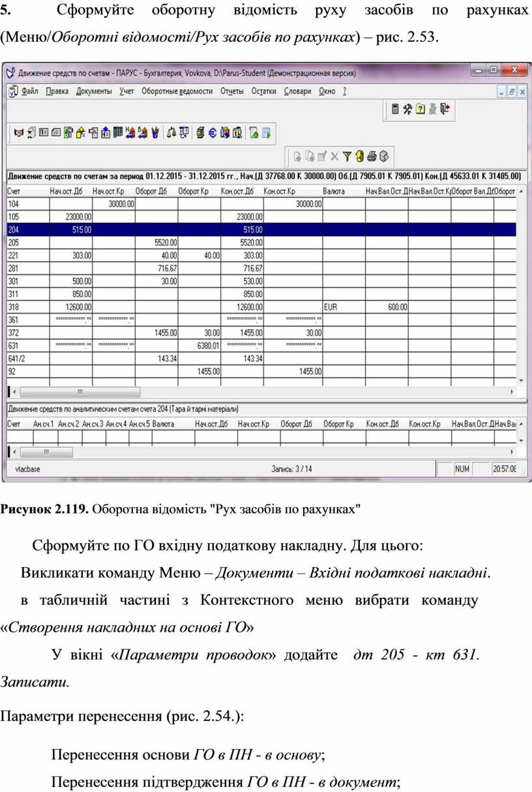This screenshot has height=792, width=532.
Task: Open the Правка menu
Action: pyautogui.click(x=57, y=91)
